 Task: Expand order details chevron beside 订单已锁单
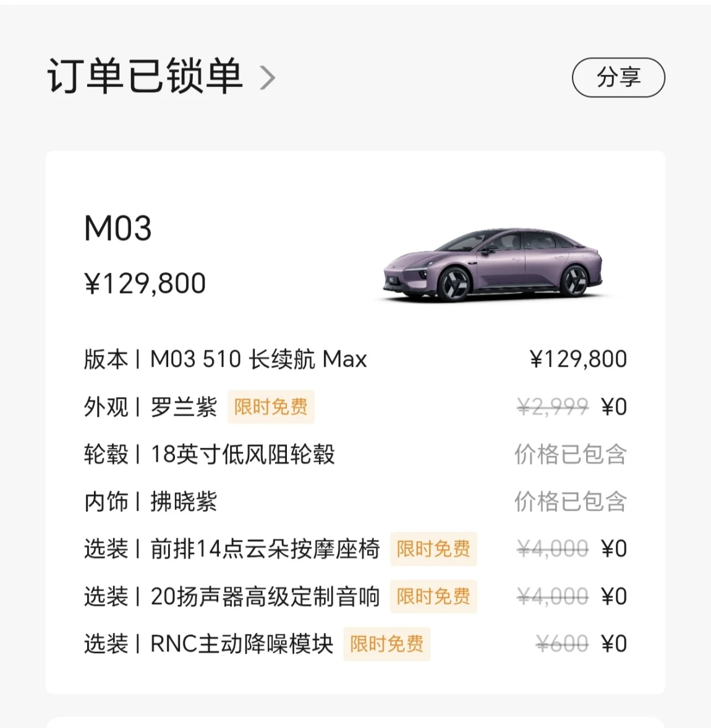point(267,78)
